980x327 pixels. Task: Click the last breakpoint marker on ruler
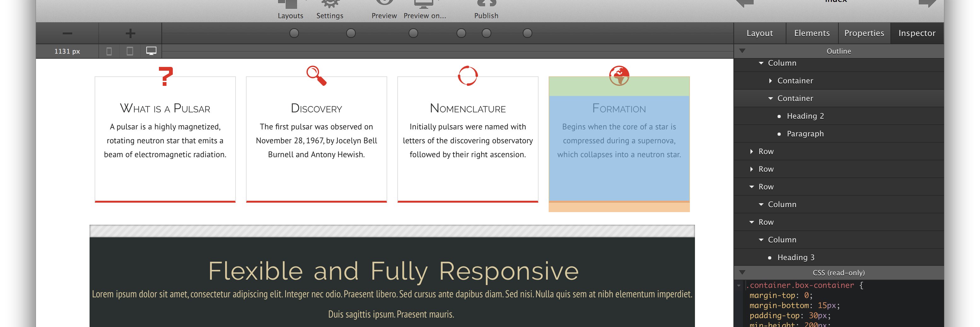click(x=527, y=33)
